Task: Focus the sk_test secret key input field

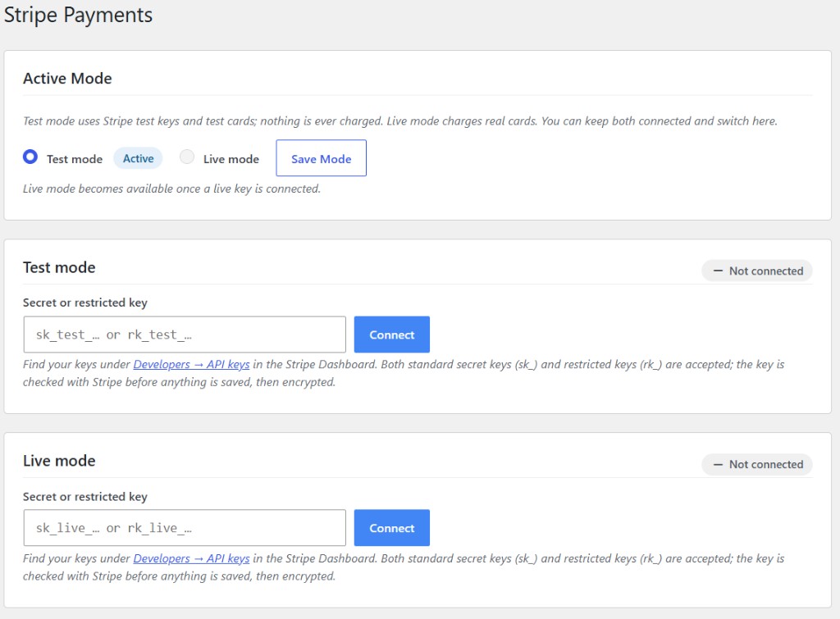Action: (x=185, y=335)
